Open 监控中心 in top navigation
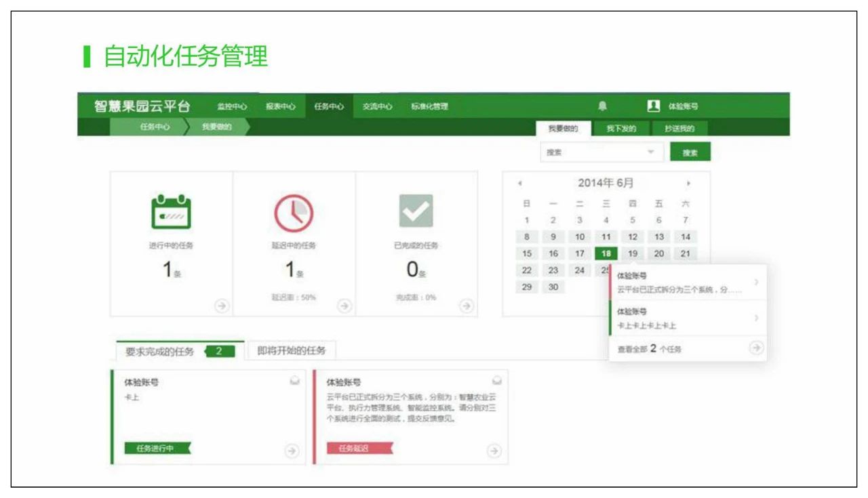The height and width of the screenshot is (498, 868). (x=232, y=106)
